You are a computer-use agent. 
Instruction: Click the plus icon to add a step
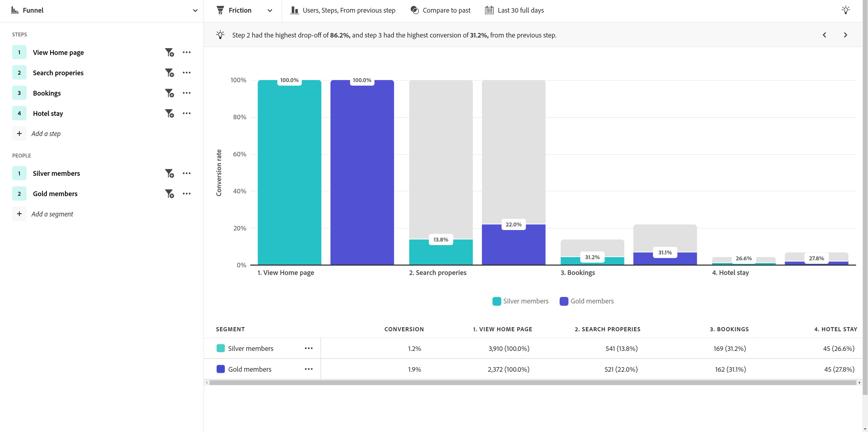click(x=19, y=133)
